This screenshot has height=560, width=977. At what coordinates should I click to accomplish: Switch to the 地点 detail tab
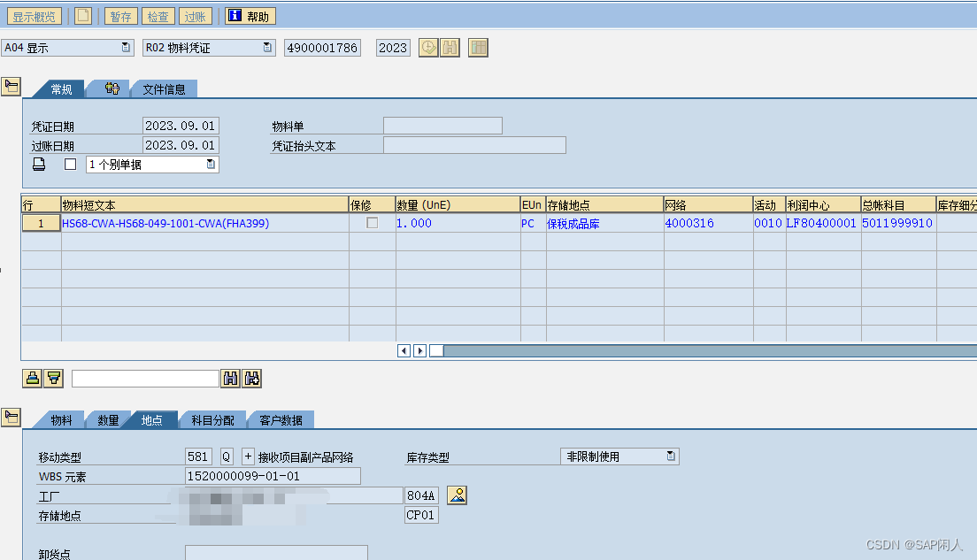pyautogui.click(x=151, y=420)
